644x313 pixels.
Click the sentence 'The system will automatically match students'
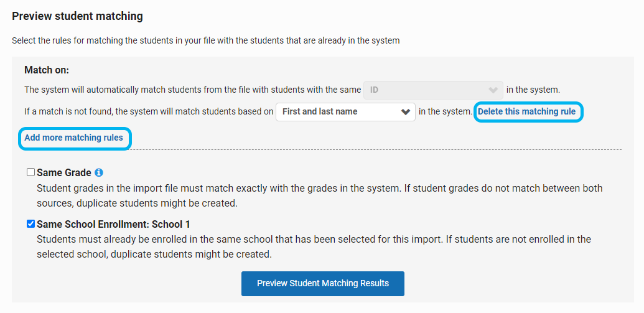(x=193, y=90)
